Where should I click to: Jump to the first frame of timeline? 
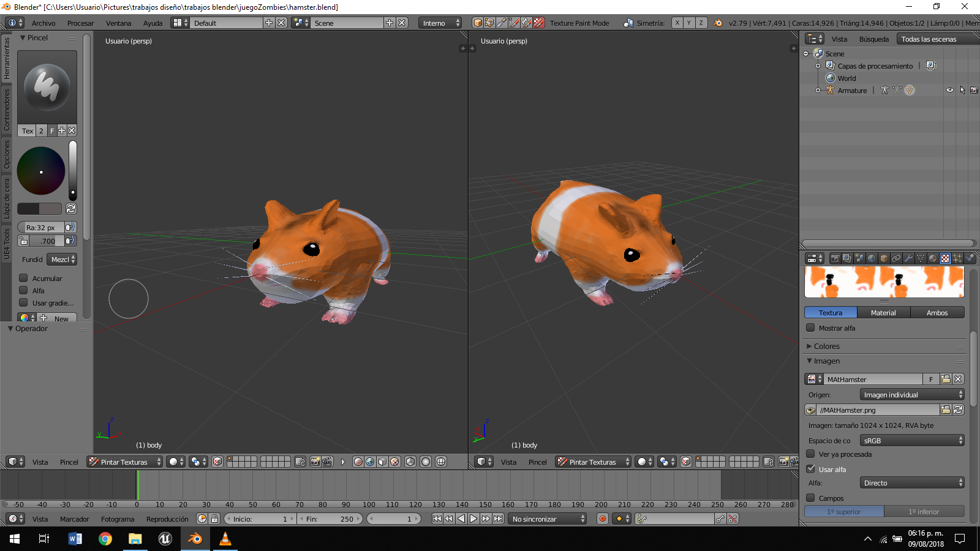point(437,519)
